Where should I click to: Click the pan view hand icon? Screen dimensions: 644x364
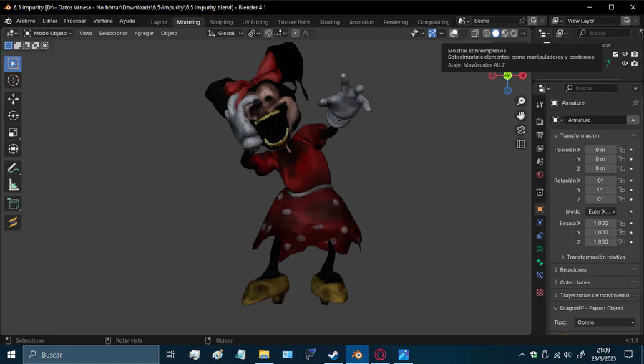tap(521, 116)
